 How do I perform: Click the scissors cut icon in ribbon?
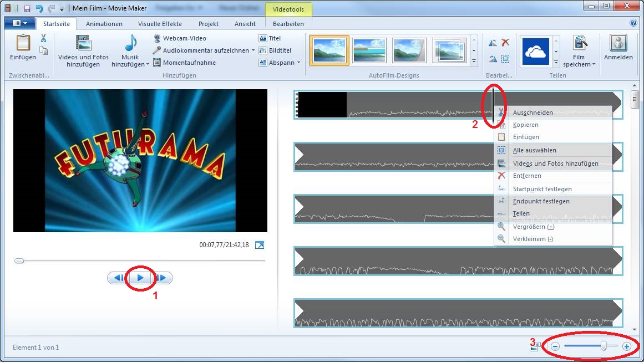point(43,38)
